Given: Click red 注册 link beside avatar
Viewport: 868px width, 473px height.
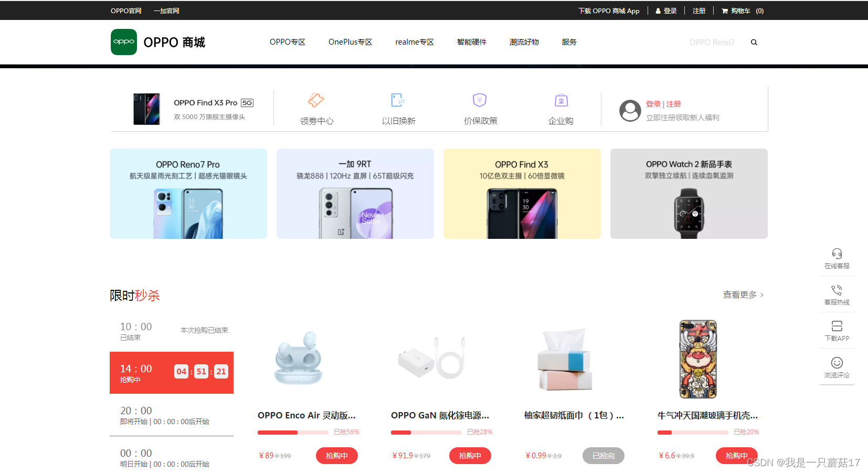Looking at the screenshot, I should pyautogui.click(x=674, y=104).
